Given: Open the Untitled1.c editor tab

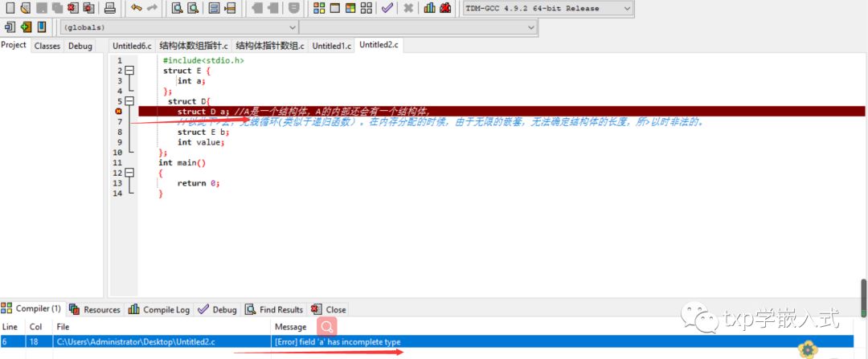Looking at the screenshot, I should coord(332,46).
